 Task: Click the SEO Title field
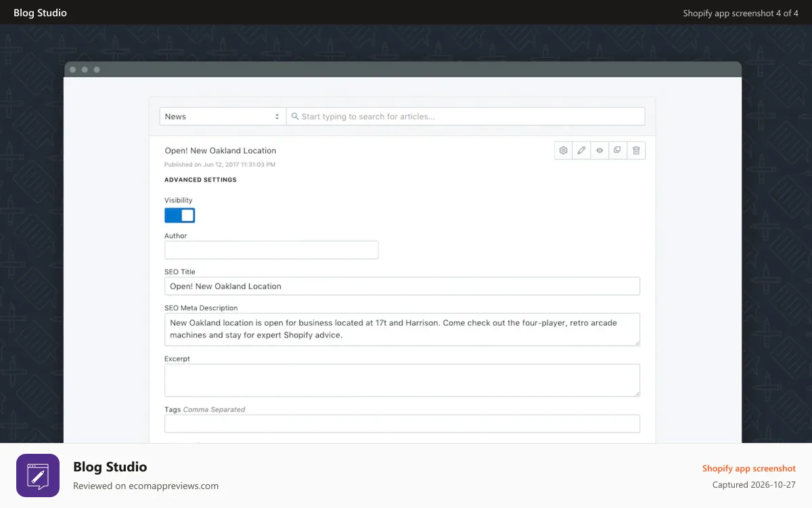(x=402, y=286)
